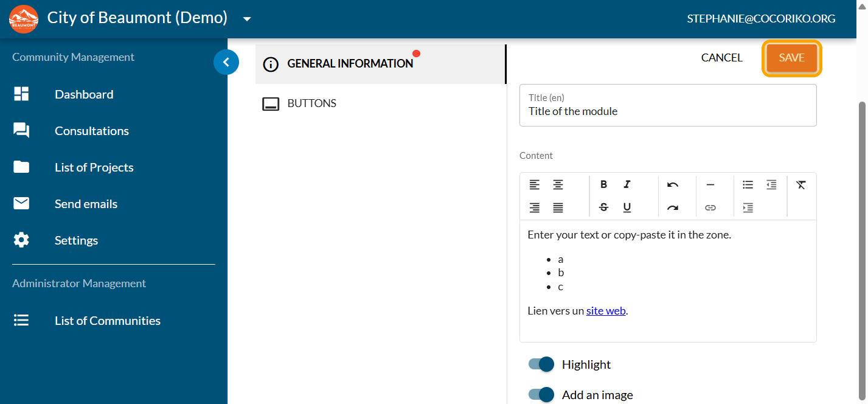This screenshot has width=868, height=404.
Task: Disable the Add an image toggle
Action: coord(541,394)
